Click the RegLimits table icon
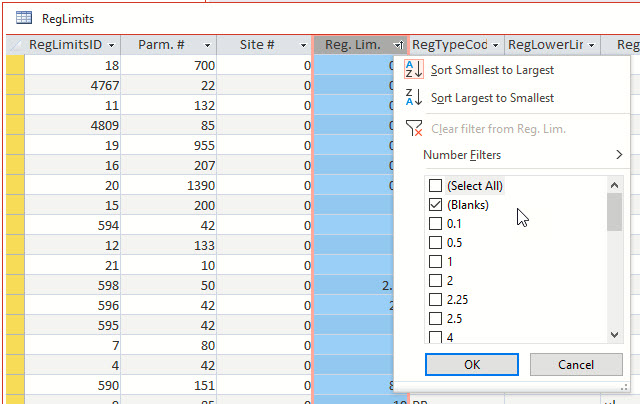 pos(24,18)
